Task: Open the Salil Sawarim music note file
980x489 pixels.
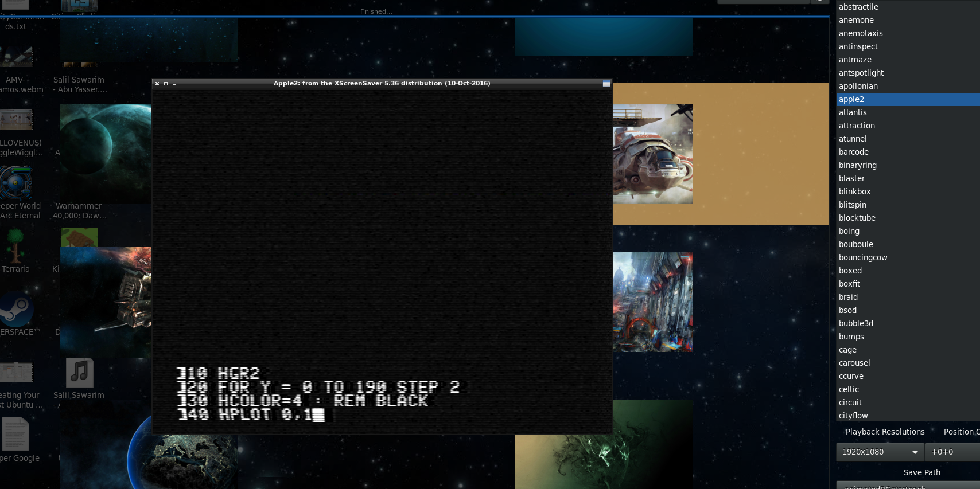Action: click(x=80, y=373)
